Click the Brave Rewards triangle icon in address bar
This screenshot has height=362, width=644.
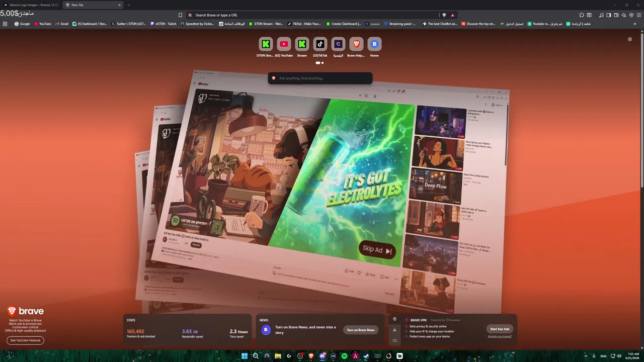[452, 15]
